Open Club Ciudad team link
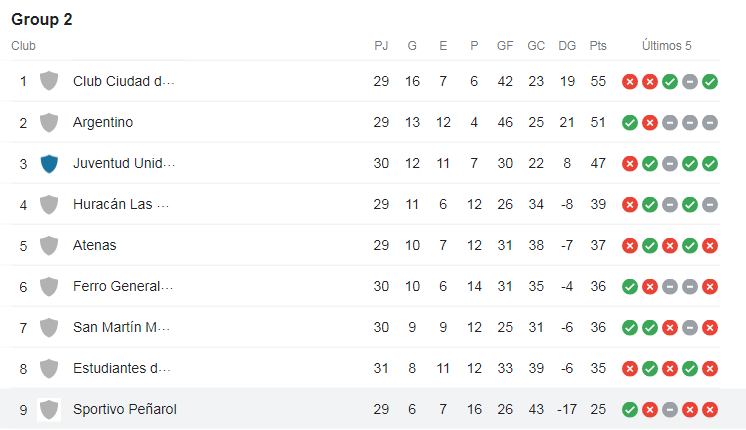 click(x=124, y=81)
